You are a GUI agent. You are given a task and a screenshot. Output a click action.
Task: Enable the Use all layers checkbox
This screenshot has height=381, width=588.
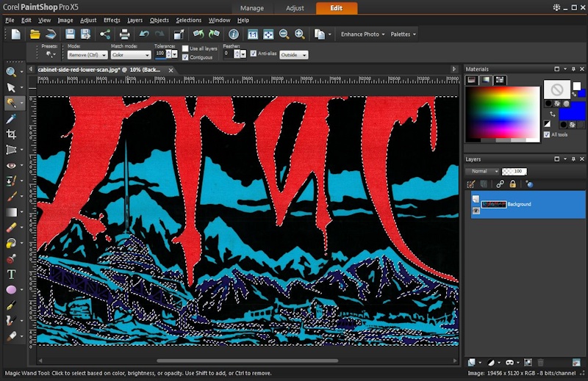185,48
